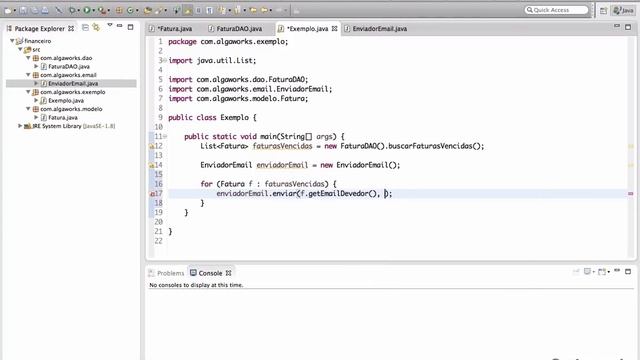This screenshot has height=360, width=640.
Task: Toggle Show Whitespace Characters button
Action: click(x=209, y=11)
